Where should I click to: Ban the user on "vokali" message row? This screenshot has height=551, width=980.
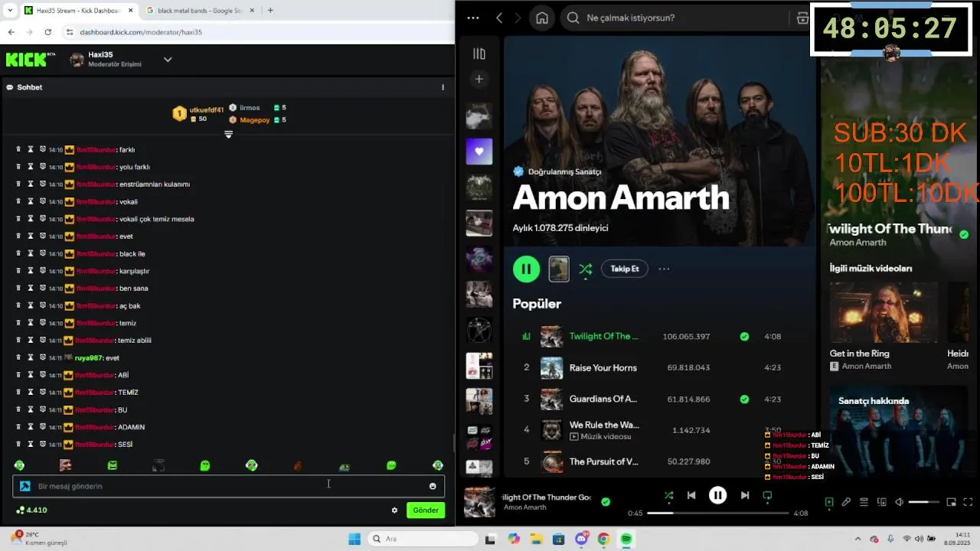point(43,201)
